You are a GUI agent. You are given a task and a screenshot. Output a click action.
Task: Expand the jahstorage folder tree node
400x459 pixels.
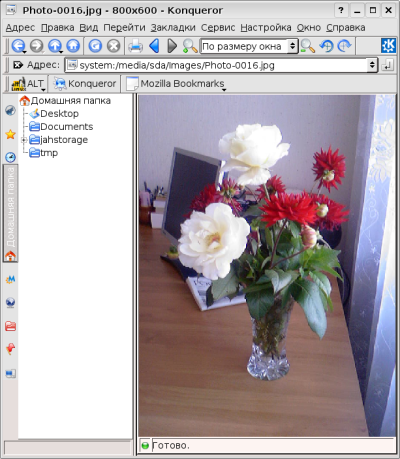click(x=24, y=140)
